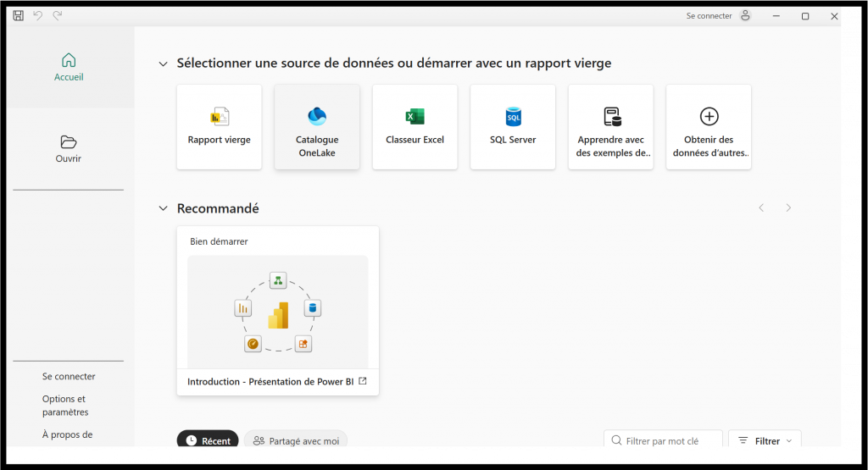Select SQL Server data source
868x470 pixels.
point(513,127)
